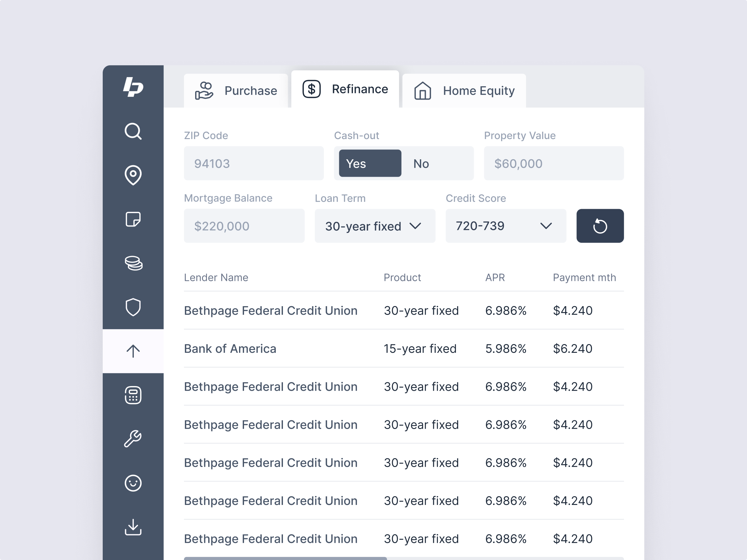Click the Mortgage Balance input field

coord(244,226)
